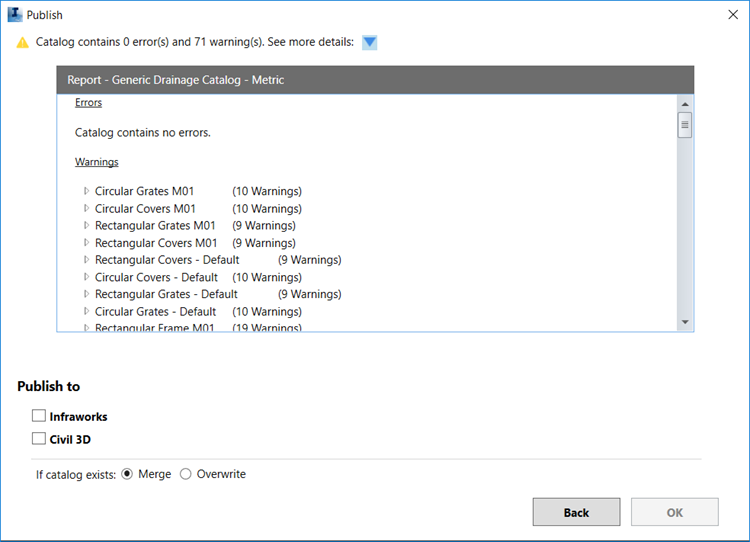Click the report scrollbar down arrow
This screenshot has height=542, width=750.
(685, 322)
